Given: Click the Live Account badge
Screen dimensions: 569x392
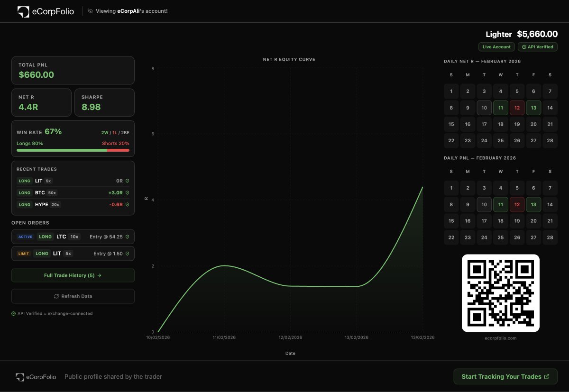Looking at the screenshot, I should click(496, 47).
